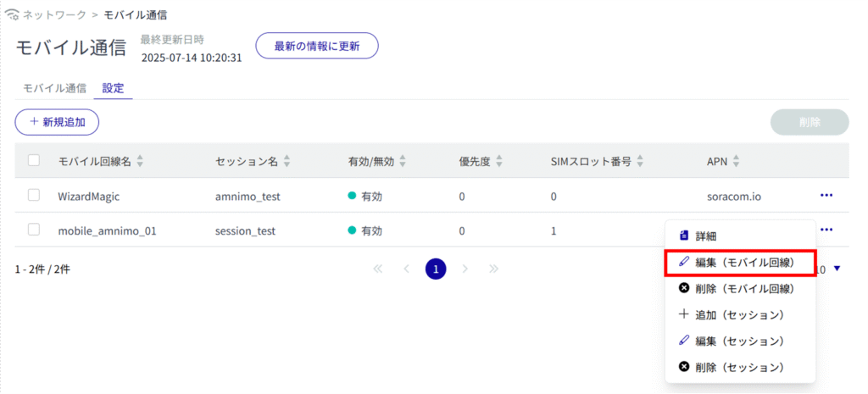Click the 最新の情報に更新 button
This screenshot has width=868, height=394.
pos(316,47)
